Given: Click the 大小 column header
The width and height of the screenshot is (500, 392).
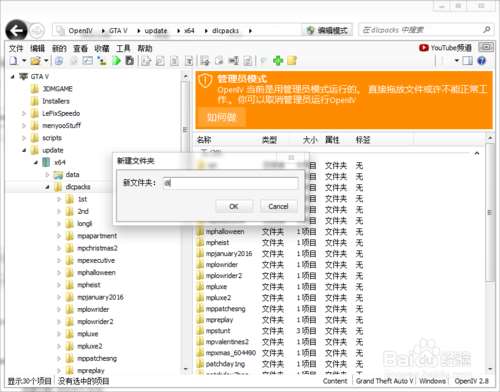Looking at the screenshot, I should coord(310,140).
